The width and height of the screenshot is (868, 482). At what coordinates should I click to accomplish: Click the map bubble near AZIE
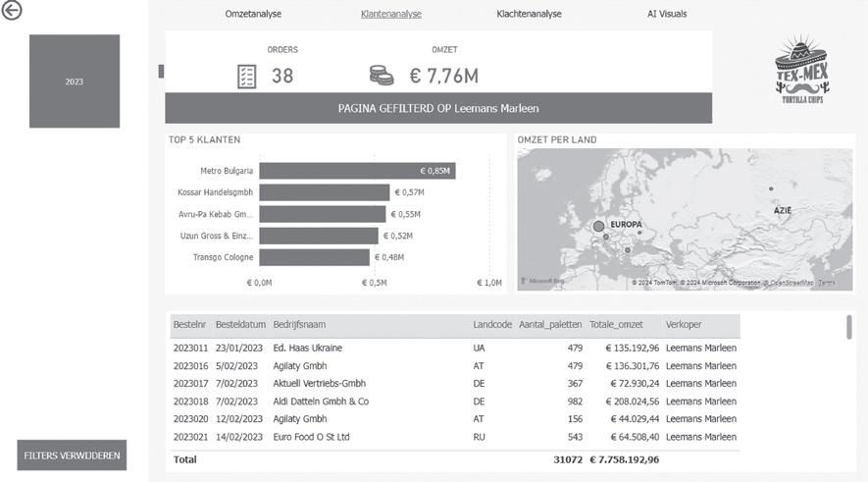point(771,188)
